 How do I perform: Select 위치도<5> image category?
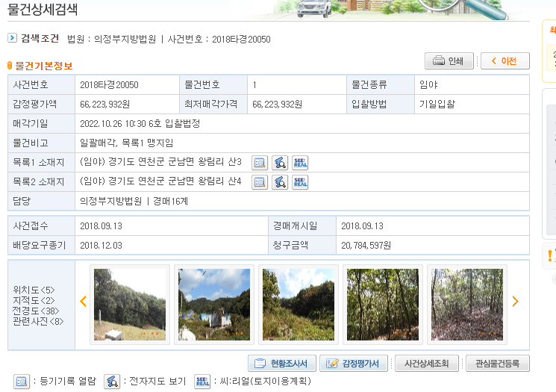click(34, 290)
